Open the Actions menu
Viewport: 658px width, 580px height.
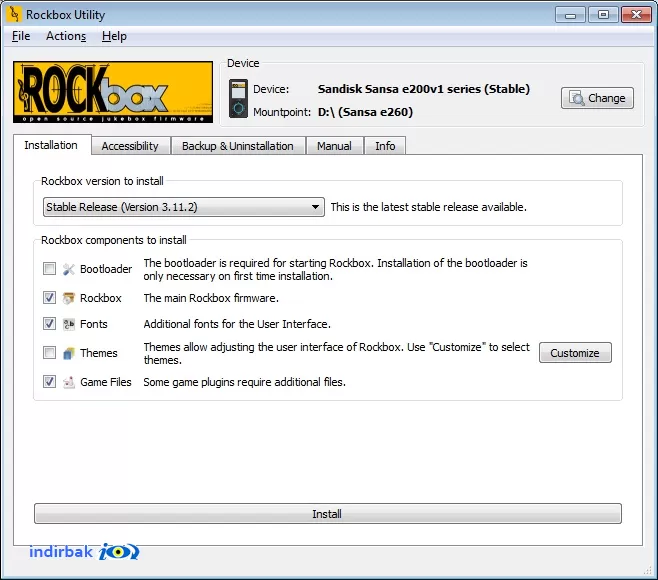tap(66, 36)
